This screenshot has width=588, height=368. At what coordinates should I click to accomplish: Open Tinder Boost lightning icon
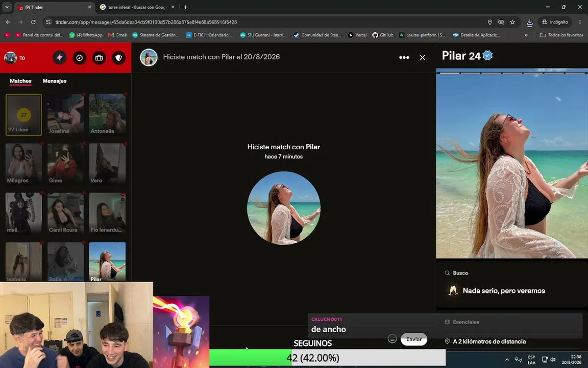(x=59, y=57)
